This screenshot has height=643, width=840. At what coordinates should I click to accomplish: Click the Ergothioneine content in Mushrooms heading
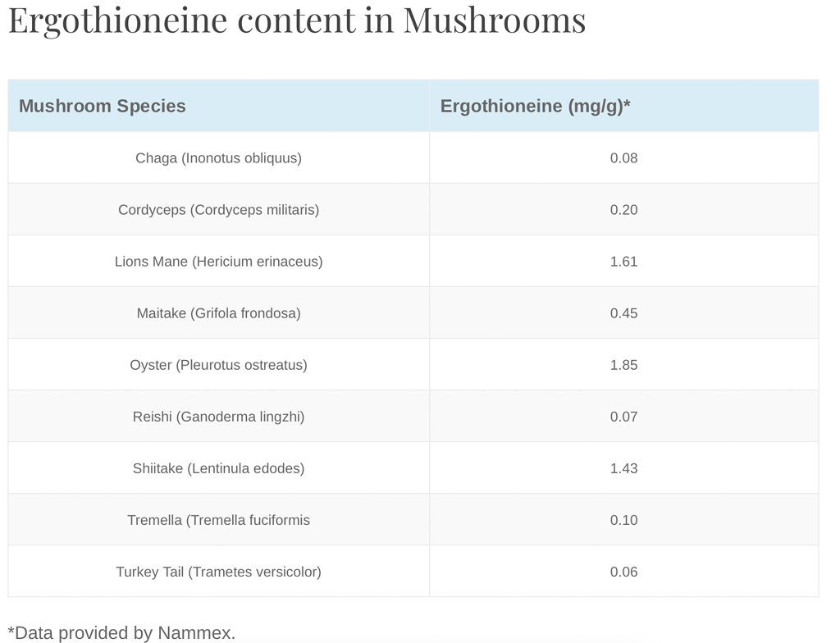[x=297, y=21]
